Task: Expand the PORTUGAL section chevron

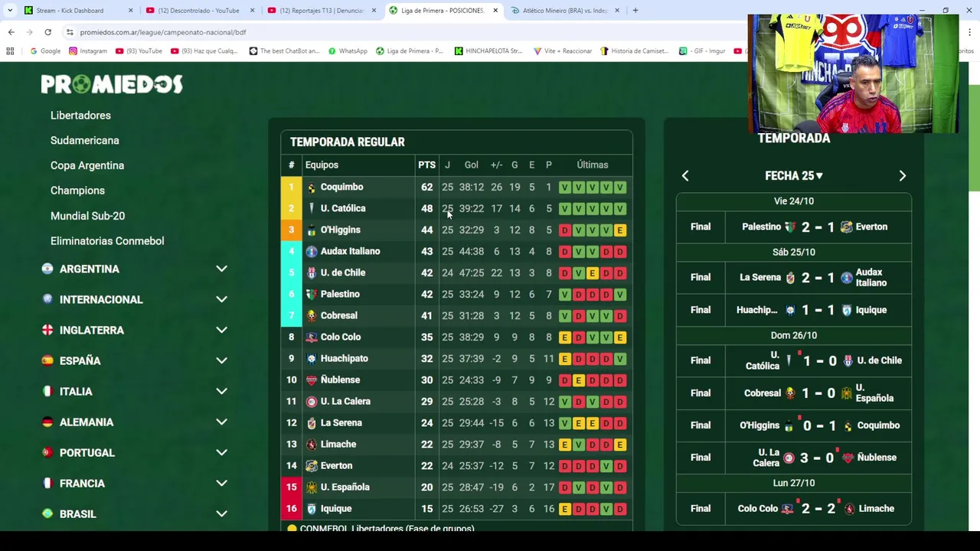Action: 221,452
